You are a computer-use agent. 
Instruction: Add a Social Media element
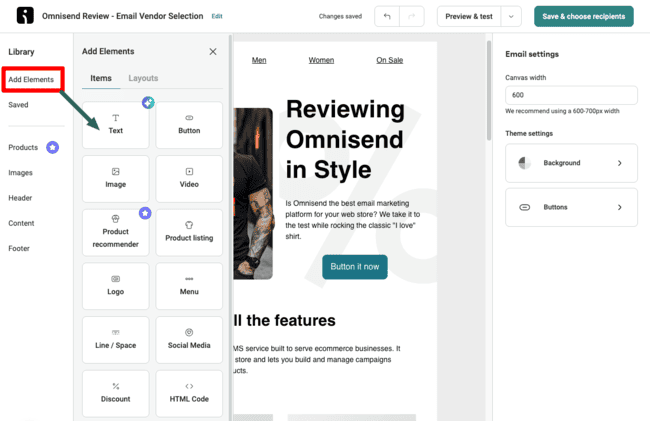189,340
